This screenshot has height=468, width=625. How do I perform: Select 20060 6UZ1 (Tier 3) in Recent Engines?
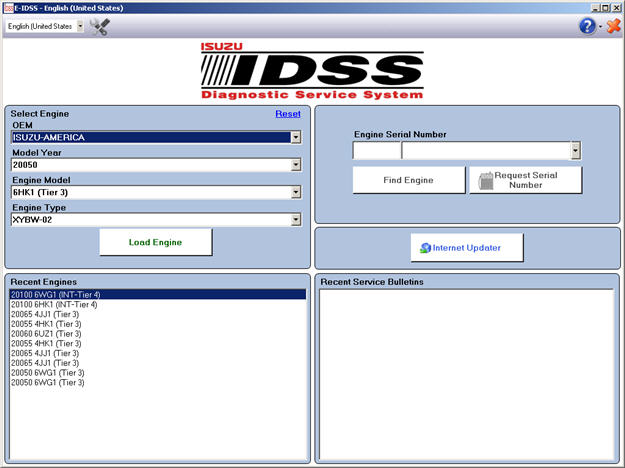point(47,333)
